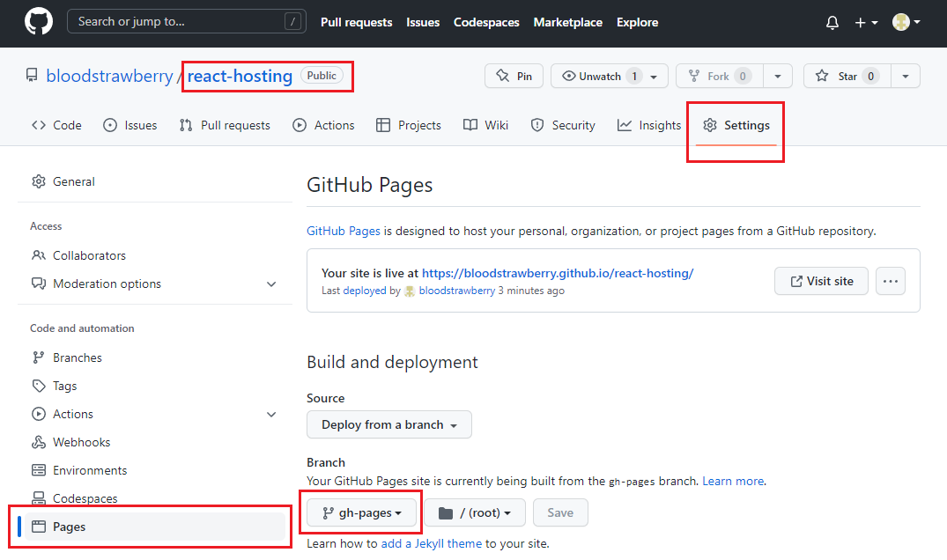Fork the repository using the Fork button
This screenshot has width=947, height=560.
point(720,76)
